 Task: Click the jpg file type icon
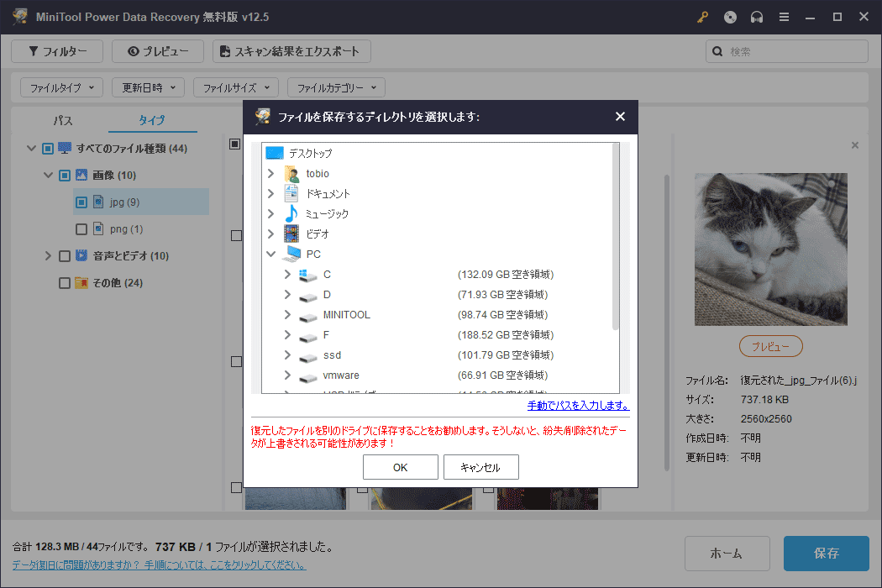tap(98, 202)
